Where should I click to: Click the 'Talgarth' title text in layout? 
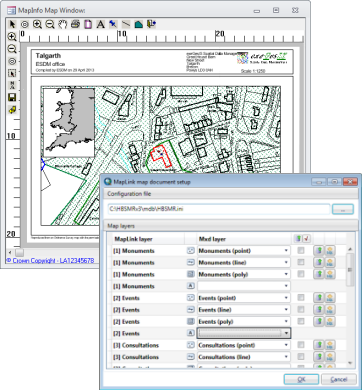tap(48, 56)
